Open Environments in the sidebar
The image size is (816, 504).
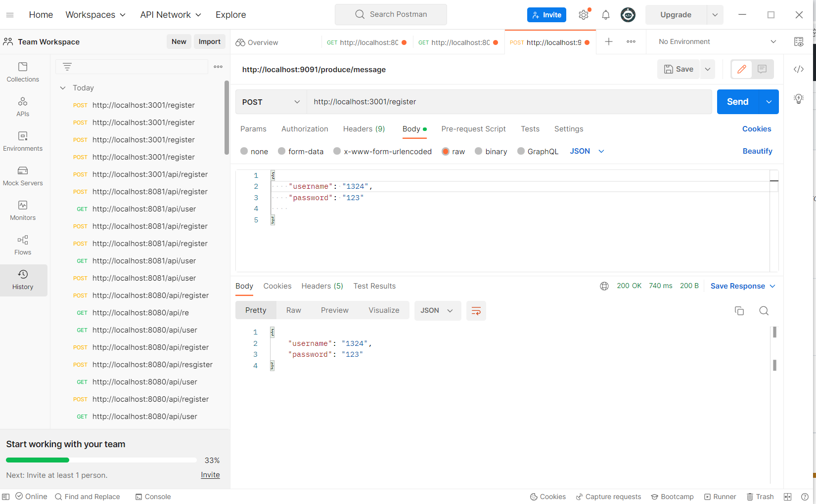click(x=23, y=141)
